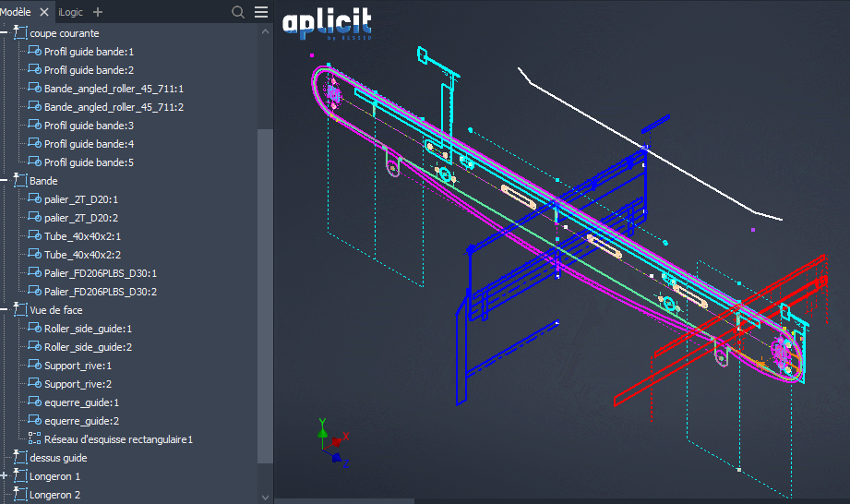Select the 'dessus guide' label
The height and width of the screenshot is (504, 850).
click(x=58, y=458)
